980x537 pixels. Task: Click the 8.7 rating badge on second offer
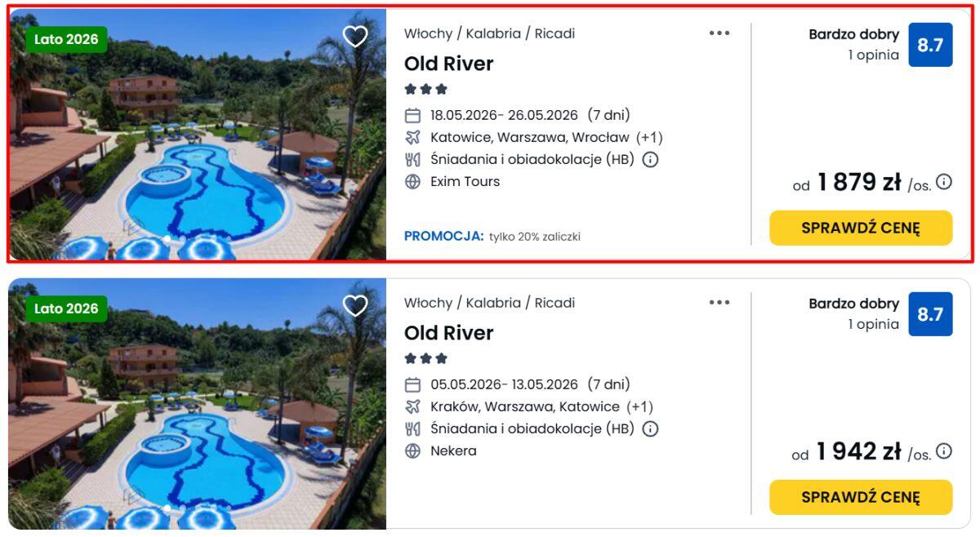pos(930,314)
